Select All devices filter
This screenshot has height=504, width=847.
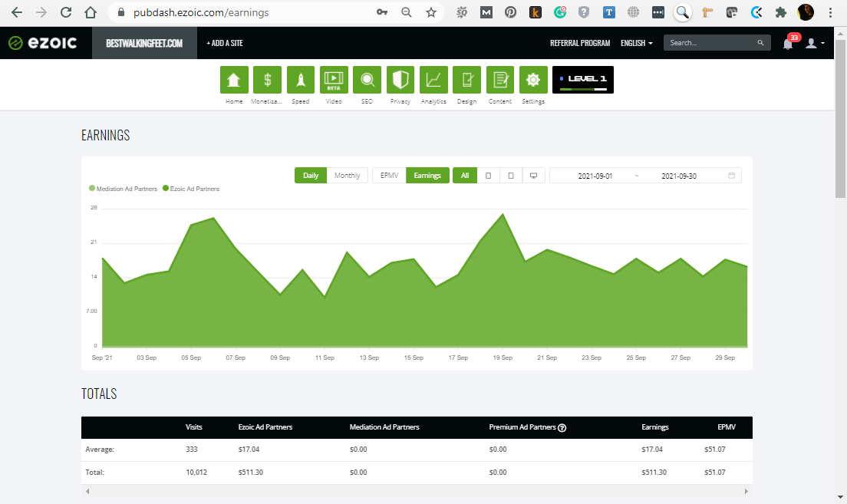[x=465, y=176]
